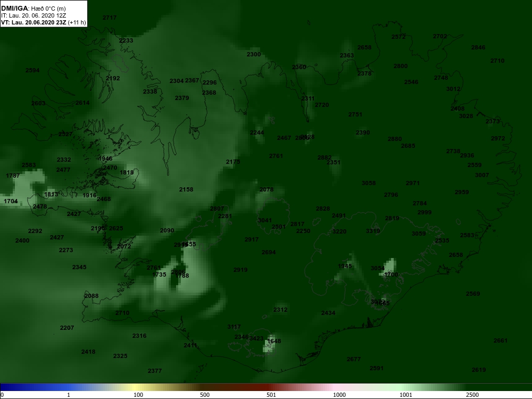Click the map value 2880
This screenshot has width=532, height=399.
coord(395,139)
